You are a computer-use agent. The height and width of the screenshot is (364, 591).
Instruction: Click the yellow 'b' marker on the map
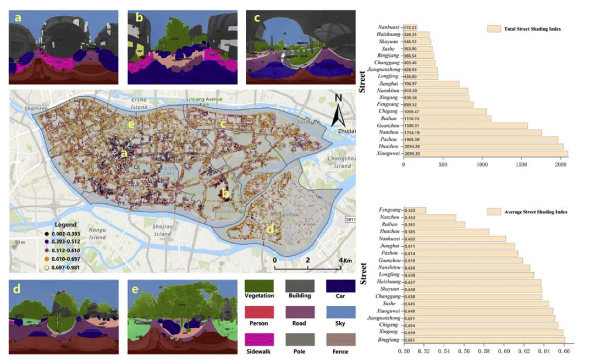click(225, 194)
